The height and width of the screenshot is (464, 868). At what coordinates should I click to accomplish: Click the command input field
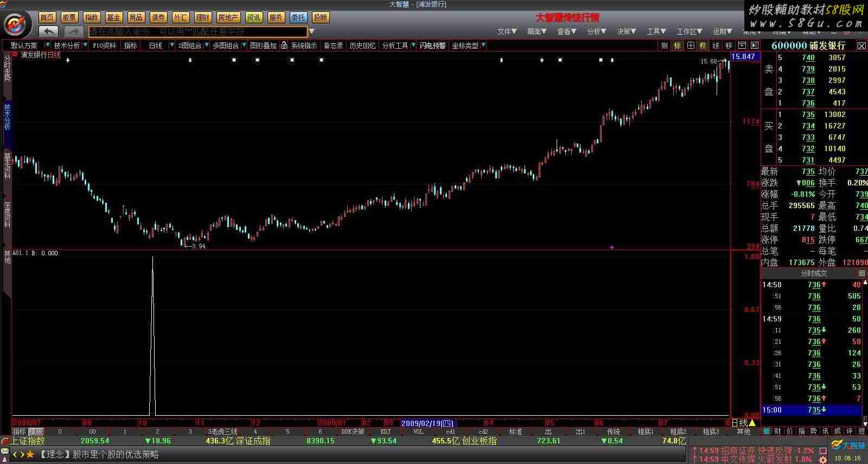[198, 31]
